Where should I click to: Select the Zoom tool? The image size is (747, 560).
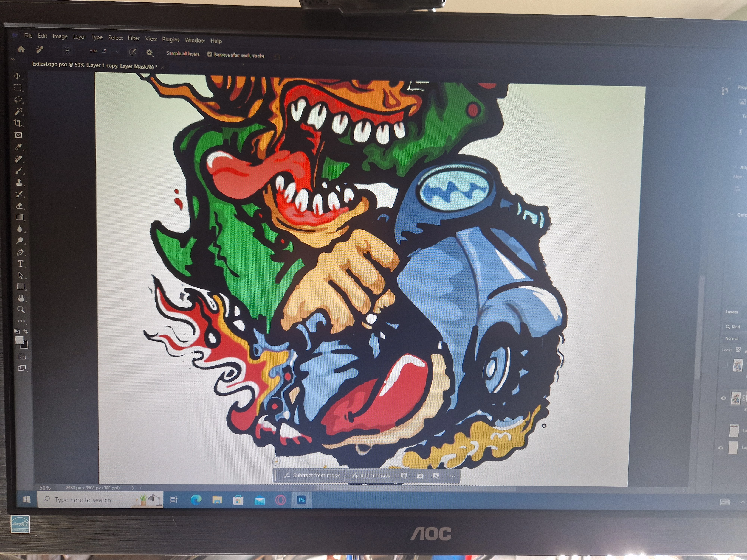(21, 309)
